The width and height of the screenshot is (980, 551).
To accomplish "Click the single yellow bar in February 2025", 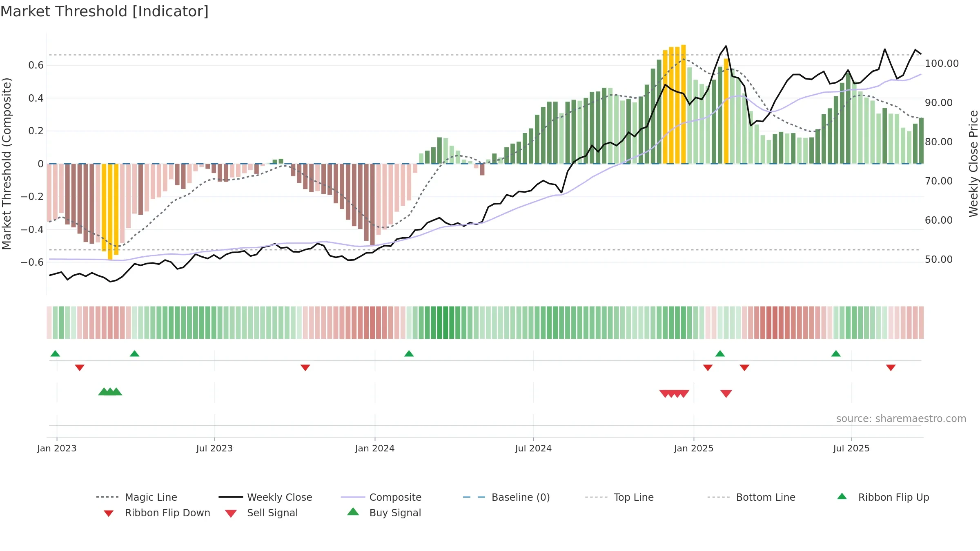I will 726,111.
